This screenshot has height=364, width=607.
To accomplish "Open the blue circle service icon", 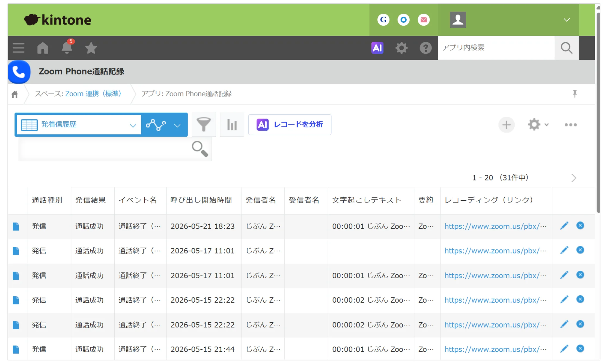I will pyautogui.click(x=403, y=20).
